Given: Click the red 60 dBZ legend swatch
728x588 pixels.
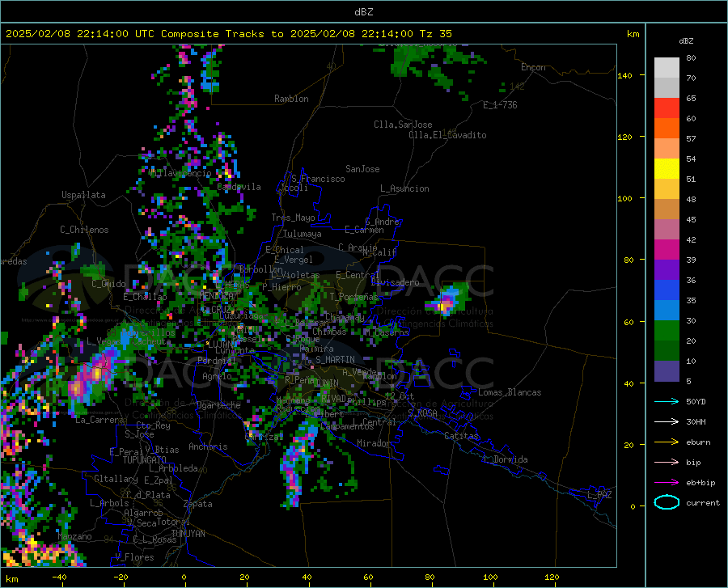Looking at the screenshot, I should pos(667,108).
